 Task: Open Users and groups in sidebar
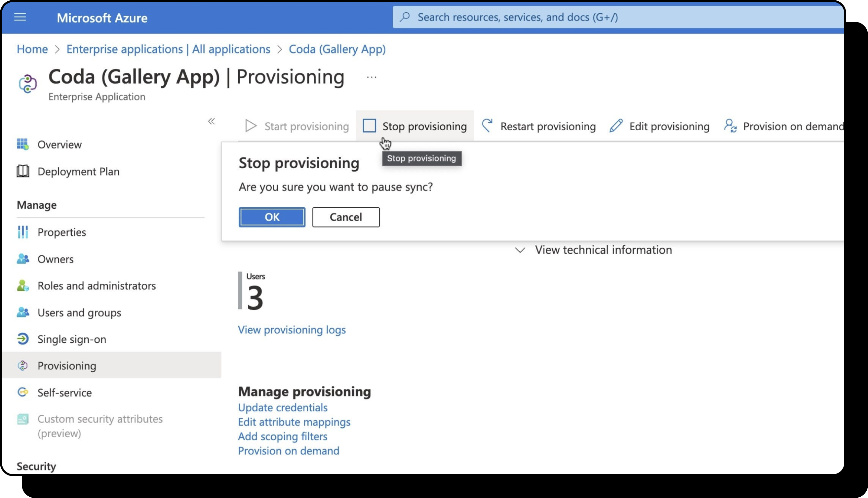pos(79,312)
